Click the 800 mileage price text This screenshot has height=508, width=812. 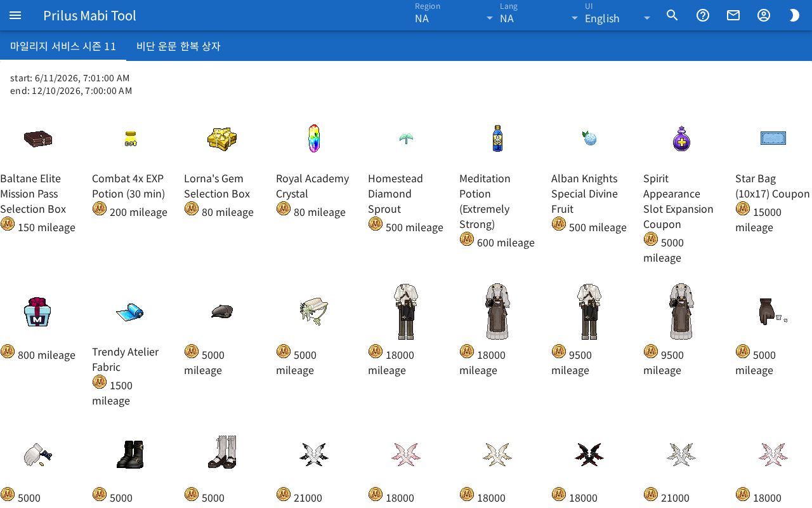coord(46,355)
